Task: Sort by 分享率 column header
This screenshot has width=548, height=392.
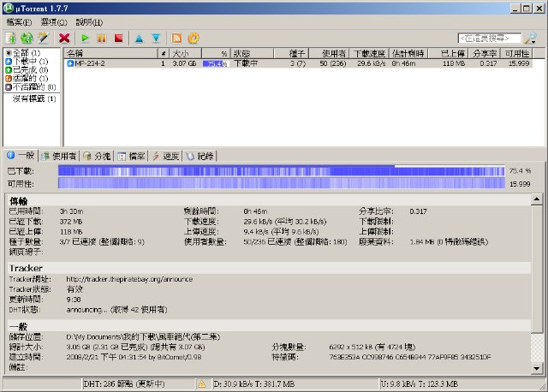Action: pyautogui.click(x=485, y=53)
